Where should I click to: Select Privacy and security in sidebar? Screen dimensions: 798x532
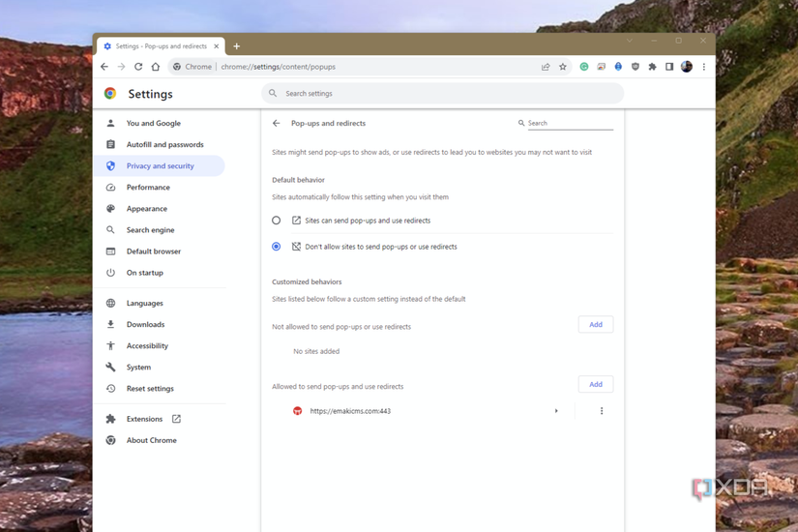click(x=160, y=166)
